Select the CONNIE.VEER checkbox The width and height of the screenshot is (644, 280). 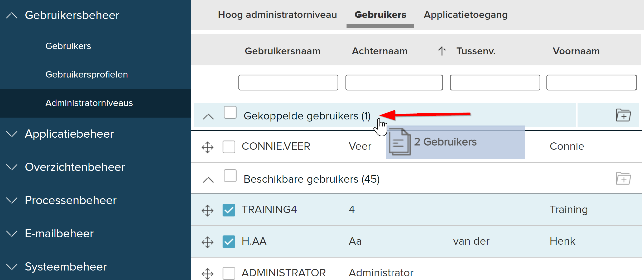229,147
